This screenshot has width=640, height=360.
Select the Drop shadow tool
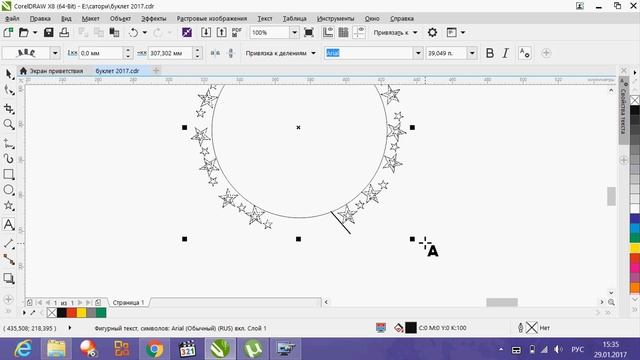9,278
